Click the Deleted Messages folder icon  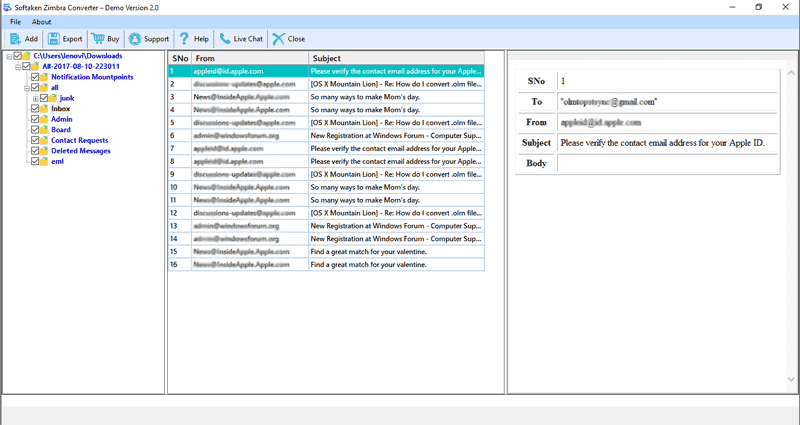click(45, 151)
